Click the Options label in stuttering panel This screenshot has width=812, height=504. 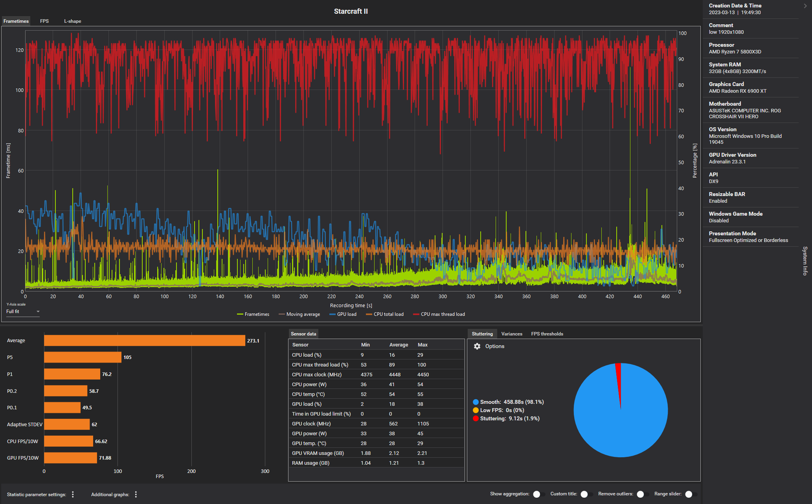494,346
